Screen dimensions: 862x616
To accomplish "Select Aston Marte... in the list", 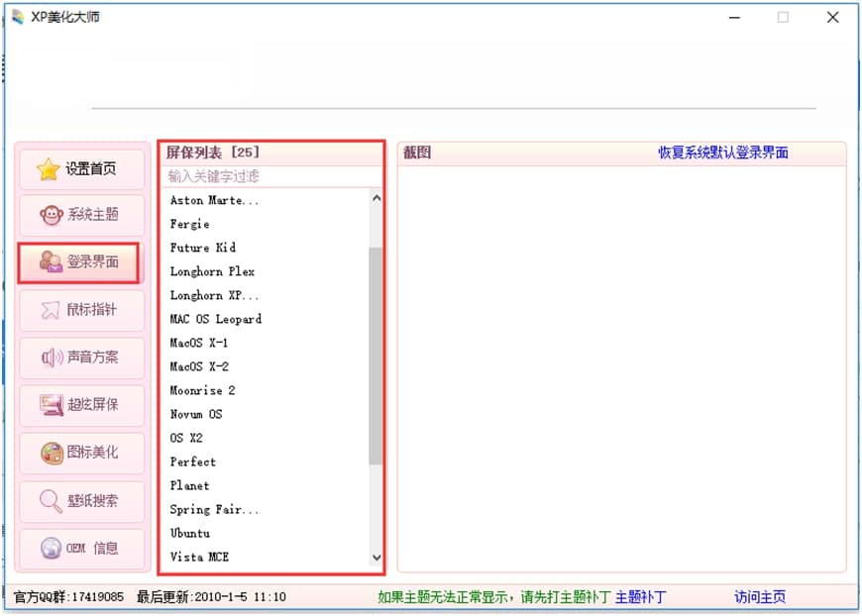I will 214,201.
